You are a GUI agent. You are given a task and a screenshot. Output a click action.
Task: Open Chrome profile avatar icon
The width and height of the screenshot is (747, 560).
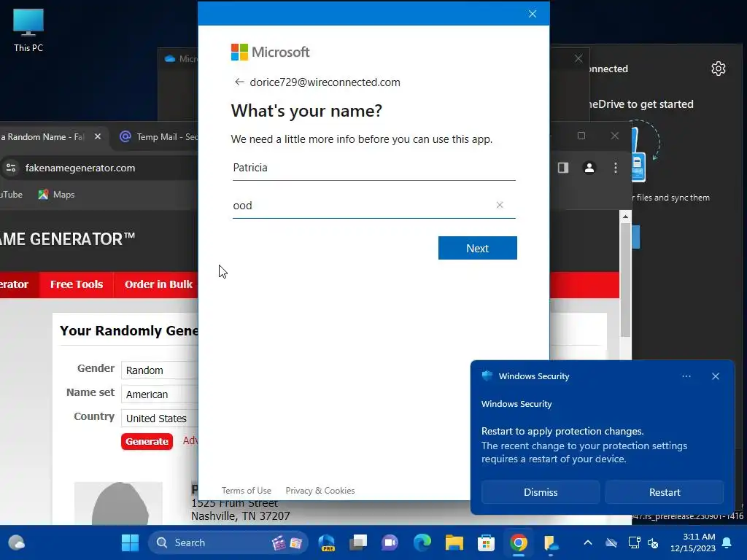coord(589,168)
